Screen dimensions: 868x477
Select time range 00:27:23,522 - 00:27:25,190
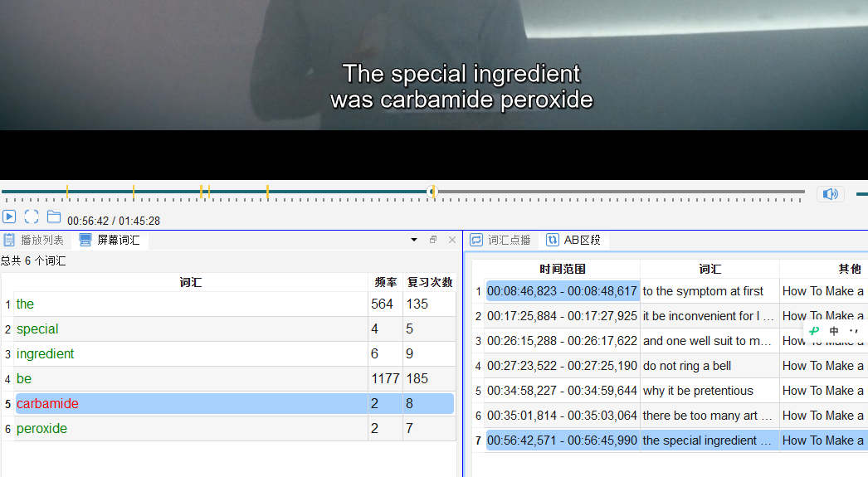tap(562, 366)
